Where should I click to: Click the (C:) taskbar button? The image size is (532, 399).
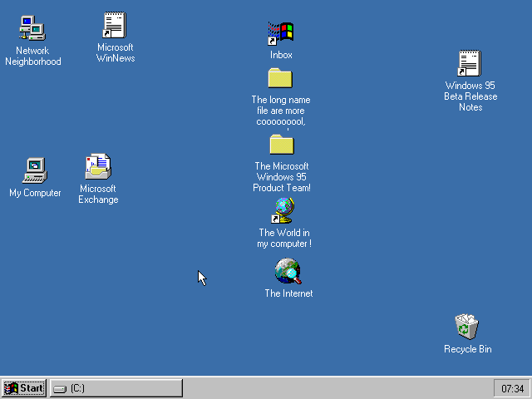coord(116,388)
